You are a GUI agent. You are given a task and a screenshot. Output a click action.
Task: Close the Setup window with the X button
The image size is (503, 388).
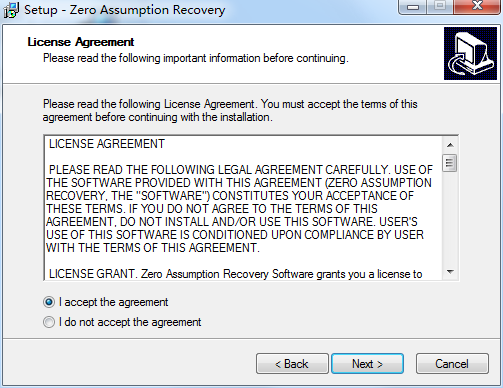pyautogui.click(x=478, y=7)
